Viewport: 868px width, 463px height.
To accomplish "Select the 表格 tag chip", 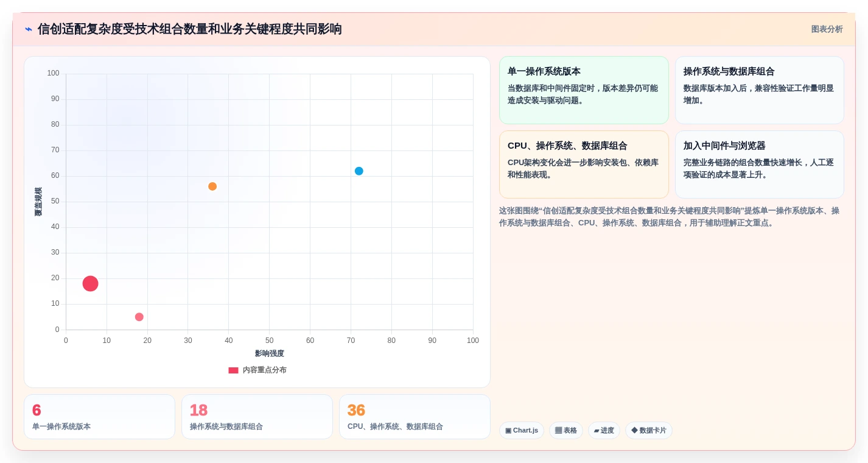I will click(x=566, y=431).
